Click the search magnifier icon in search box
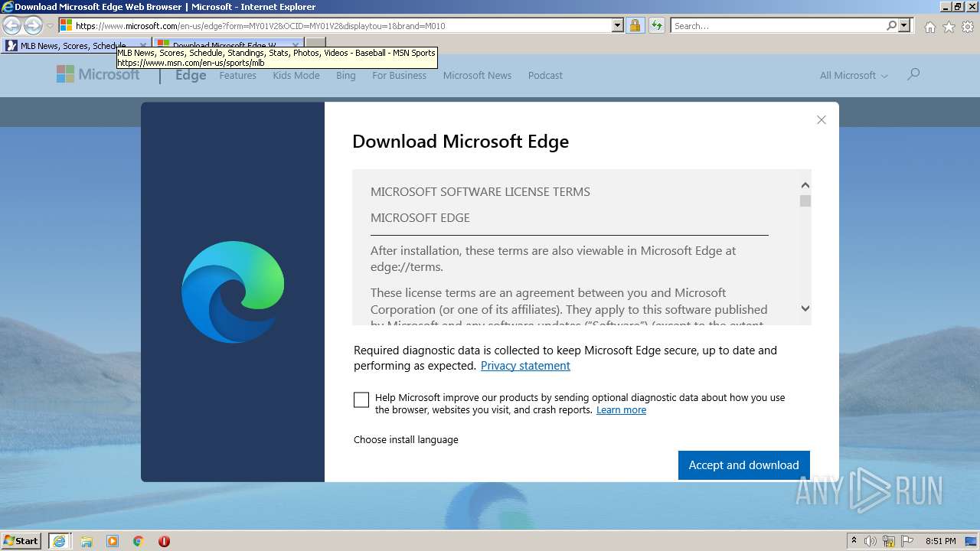The image size is (980, 551). 891,25
